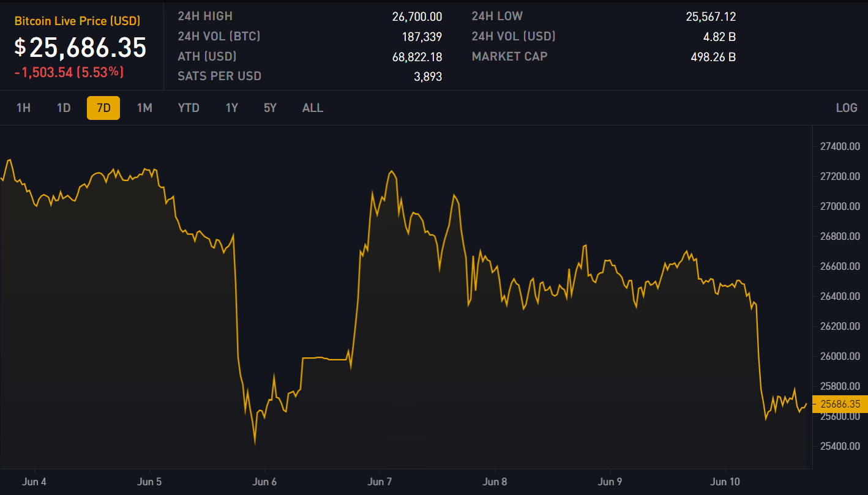Click the SATS PER USD value 3,893
The image size is (868, 495).
(428, 77)
